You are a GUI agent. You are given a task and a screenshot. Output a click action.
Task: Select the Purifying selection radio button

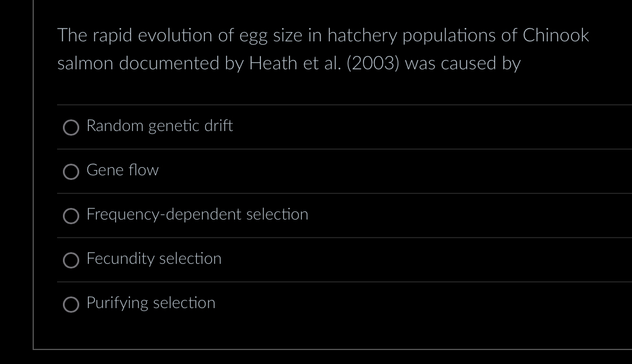[x=70, y=304]
